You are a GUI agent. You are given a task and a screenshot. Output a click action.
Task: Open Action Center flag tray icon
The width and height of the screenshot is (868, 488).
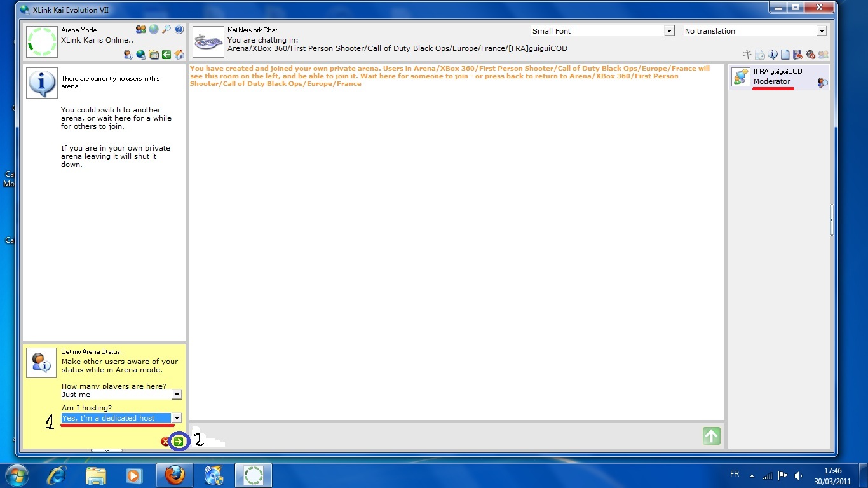783,476
